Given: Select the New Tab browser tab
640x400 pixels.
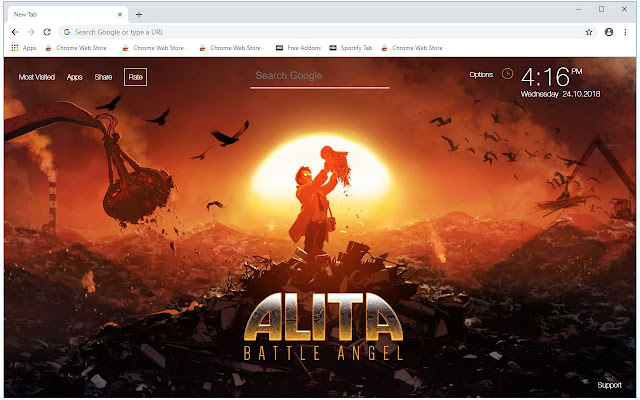Looking at the screenshot, I should (x=67, y=14).
